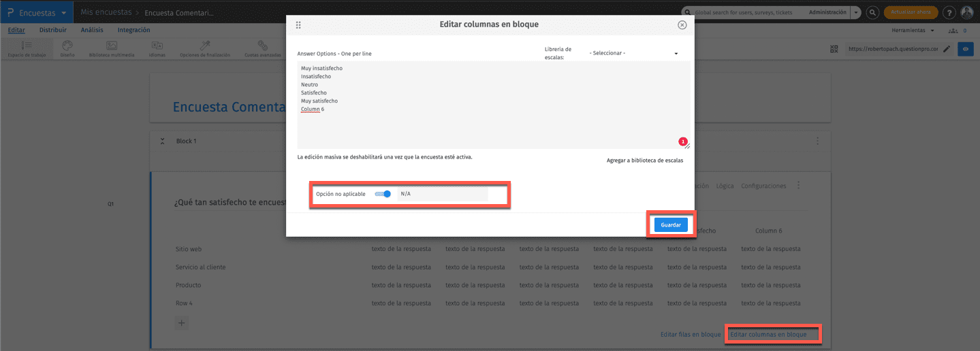Collapse Block 1 with the chevron icon

(x=162, y=141)
